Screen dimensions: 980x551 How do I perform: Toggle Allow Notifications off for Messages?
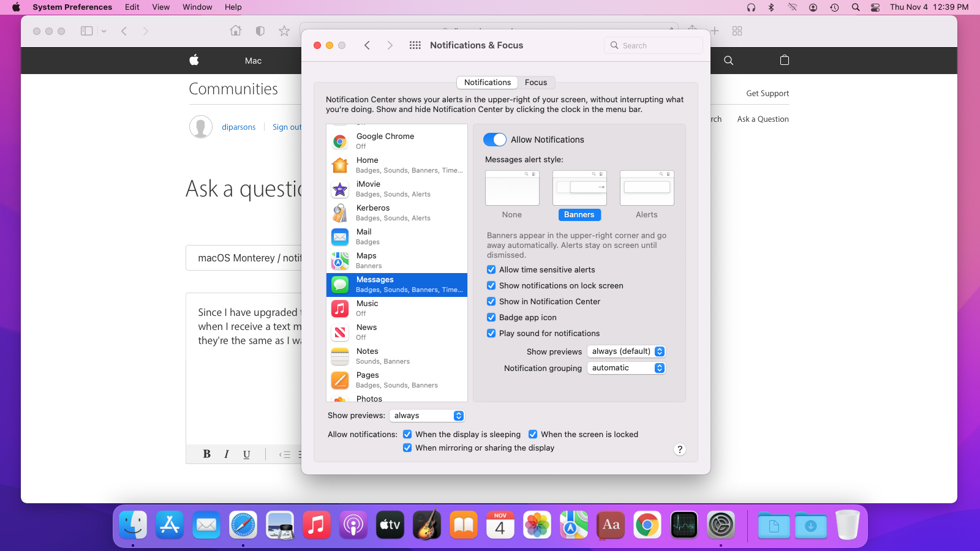(495, 140)
